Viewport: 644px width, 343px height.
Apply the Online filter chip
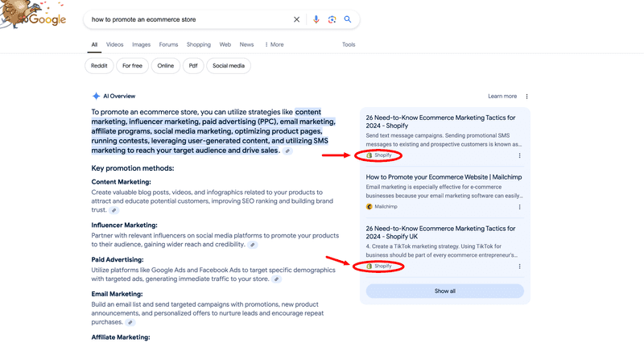tap(166, 66)
